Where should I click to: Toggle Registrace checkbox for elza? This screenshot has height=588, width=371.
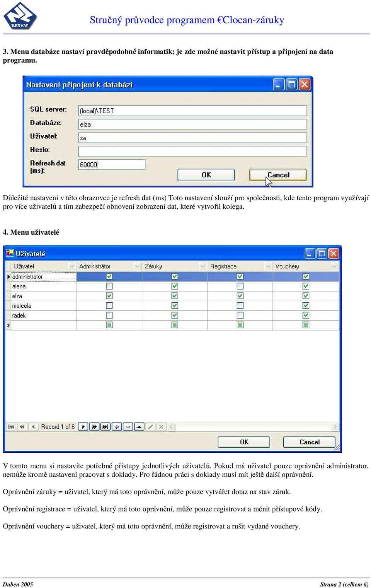point(240,296)
